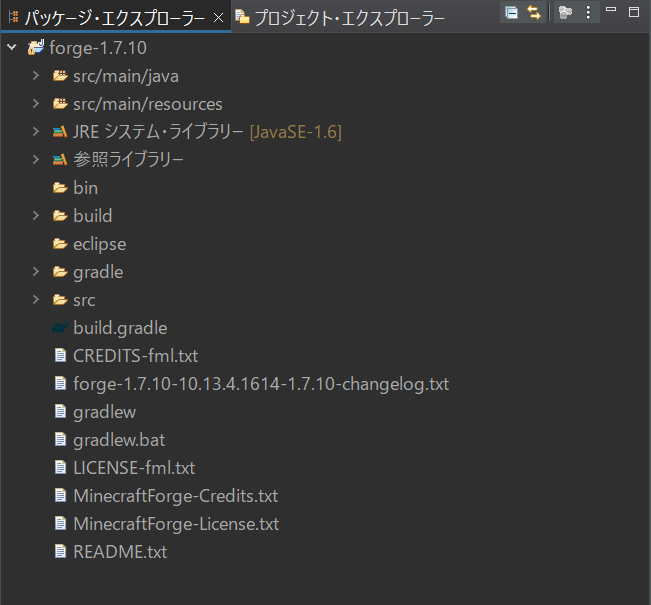Viewport: 651px width, 605px height.
Task: Click the 参照ライブラリー library icon
Action: point(60,160)
